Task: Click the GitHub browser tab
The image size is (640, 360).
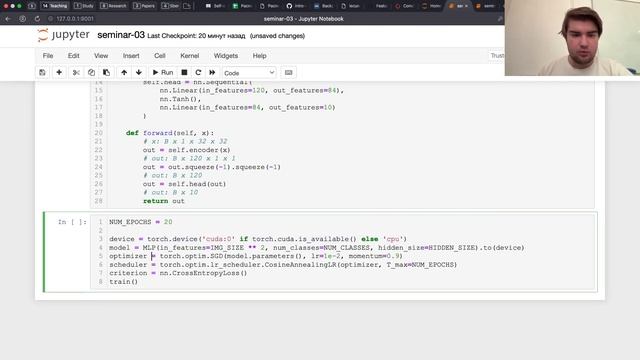Action: pos(296,6)
